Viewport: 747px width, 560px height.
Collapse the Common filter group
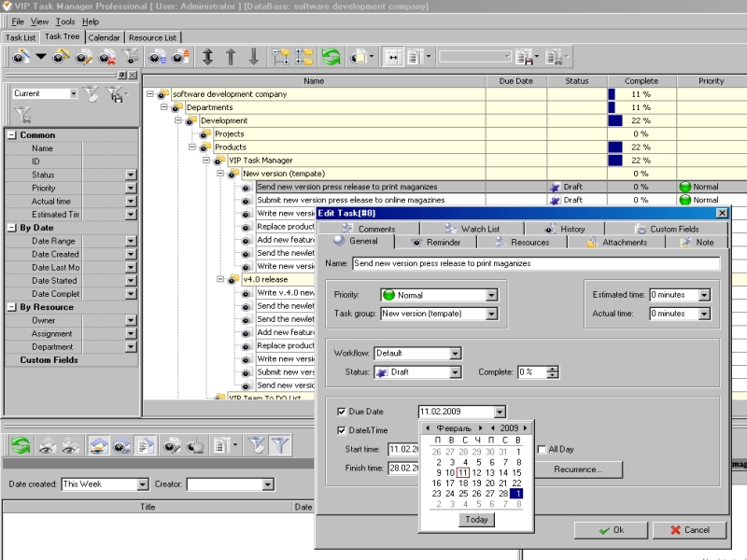(11, 135)
